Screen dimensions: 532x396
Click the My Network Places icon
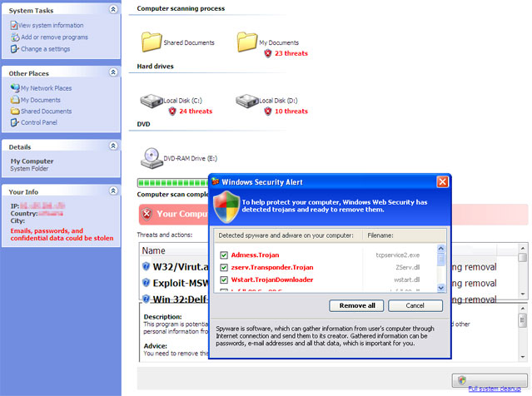pos(15,88)
